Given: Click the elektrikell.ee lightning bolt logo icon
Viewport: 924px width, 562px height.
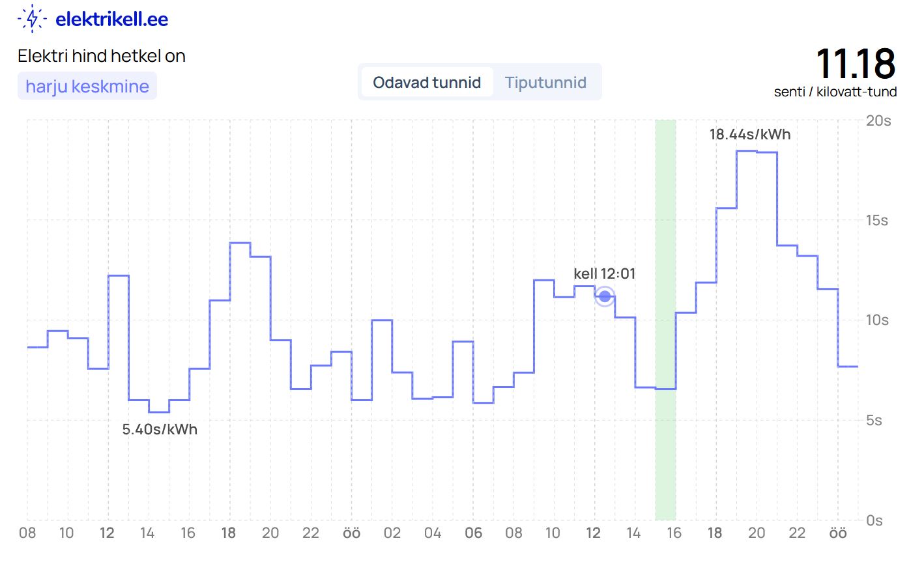Looking at the screenshot, I should (x=31, y=19).
